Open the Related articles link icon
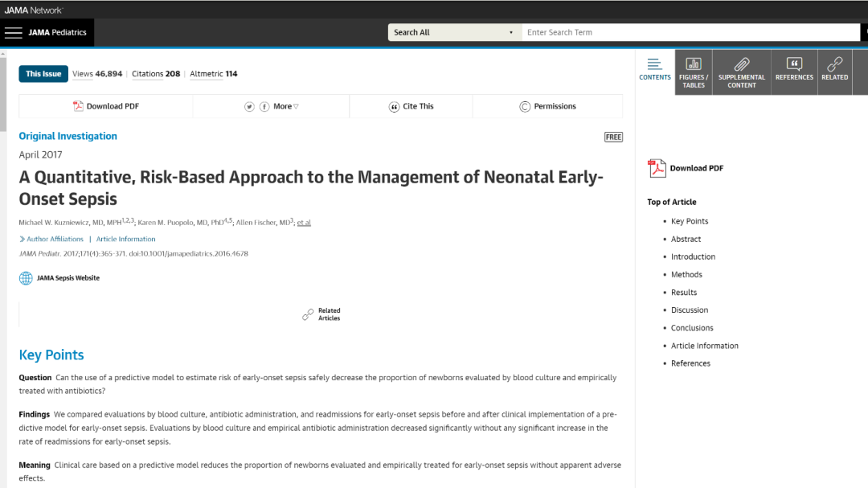Image resolution: width=868 pixels, height=488 pixels. (834, 64)
